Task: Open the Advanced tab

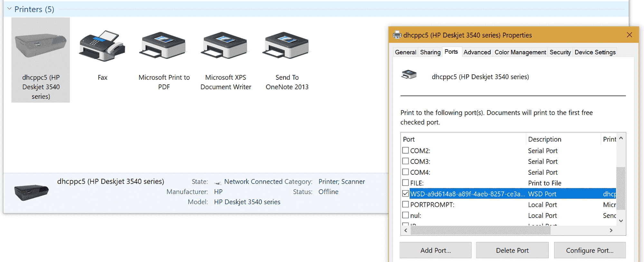Action: tap(477, 52)
